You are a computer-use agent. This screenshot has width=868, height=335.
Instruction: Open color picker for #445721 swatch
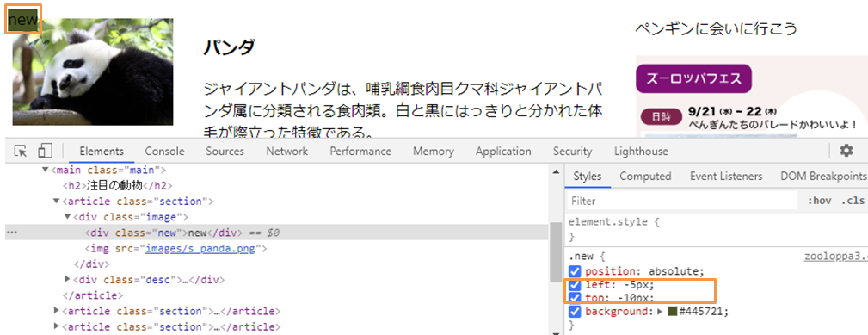[672, 311]
